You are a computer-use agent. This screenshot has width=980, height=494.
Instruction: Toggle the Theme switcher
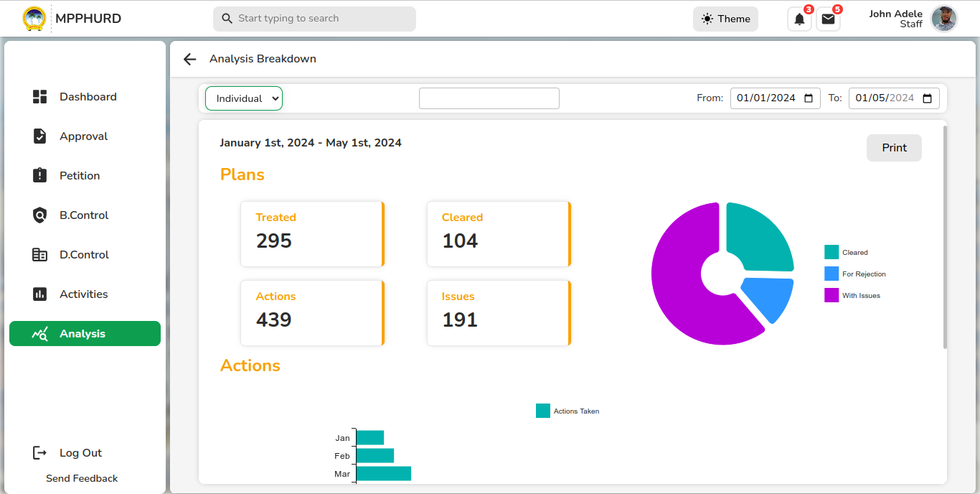point(725,19)
